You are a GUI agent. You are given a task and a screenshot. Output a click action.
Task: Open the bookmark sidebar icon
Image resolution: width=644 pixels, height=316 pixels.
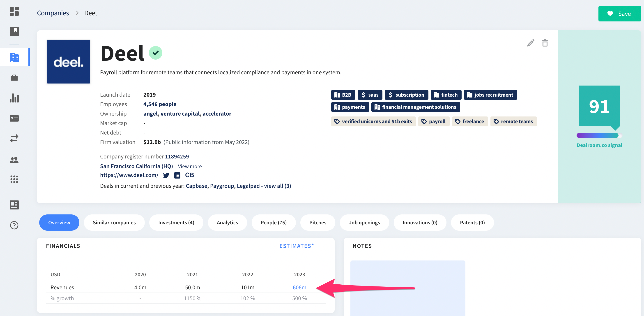(14, 32)
